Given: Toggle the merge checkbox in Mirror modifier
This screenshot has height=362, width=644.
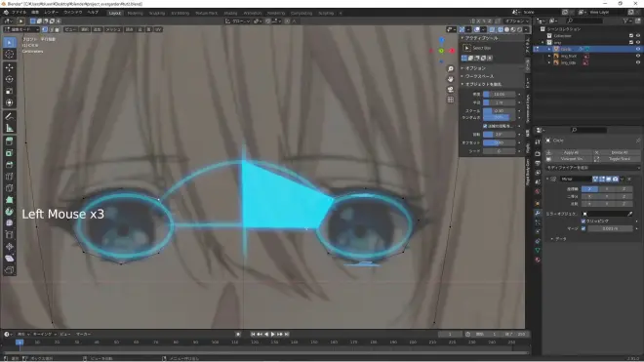Looking at the screenshot, I should click(584, 228).
